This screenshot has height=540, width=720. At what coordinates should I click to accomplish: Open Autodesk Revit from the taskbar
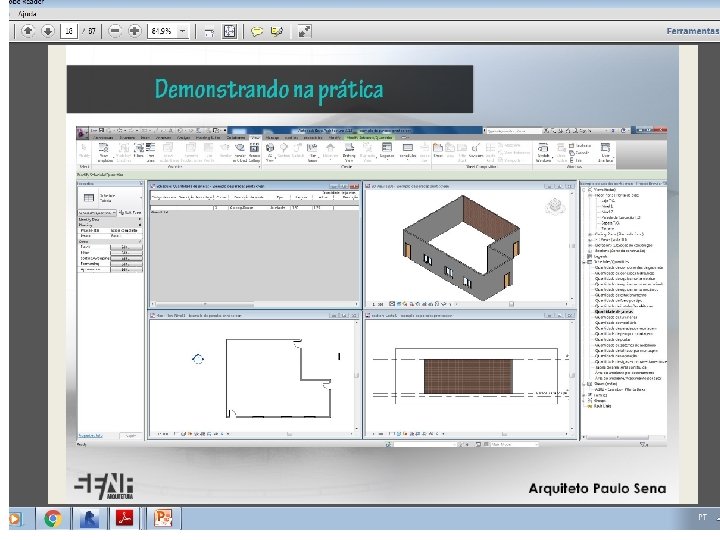[x=89, y=519]
